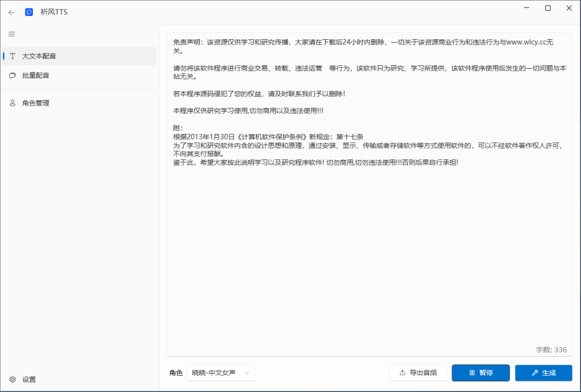Click the export icon on 导出音频
This screenshot has height=392, width=581.
click(x=402, y=373)
